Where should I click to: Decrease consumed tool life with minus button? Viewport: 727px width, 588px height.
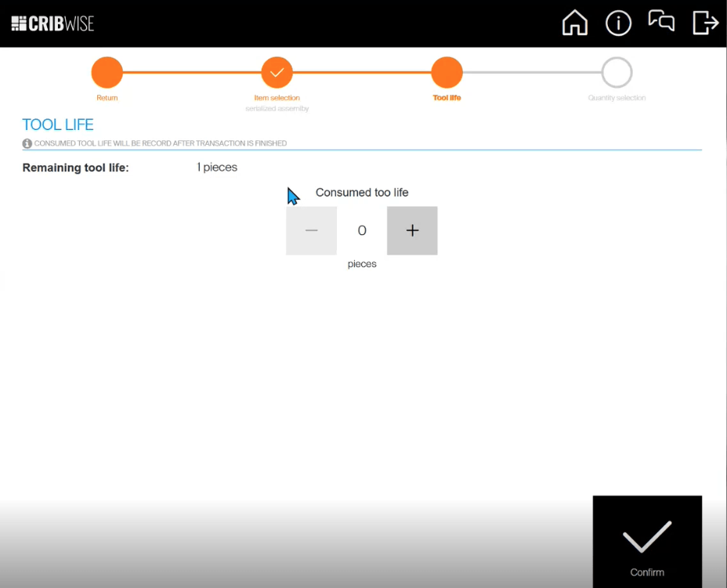click(x=311, y=231)
